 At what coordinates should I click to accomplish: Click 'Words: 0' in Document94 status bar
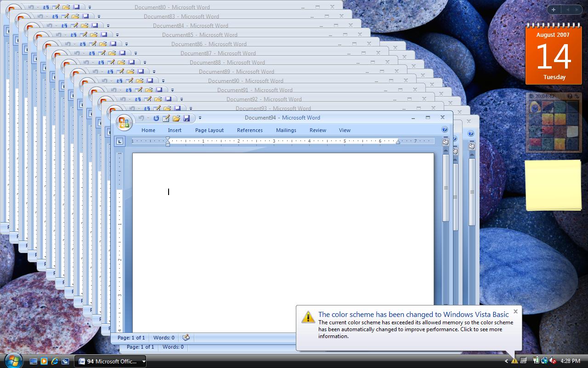(x=164, y=338)
